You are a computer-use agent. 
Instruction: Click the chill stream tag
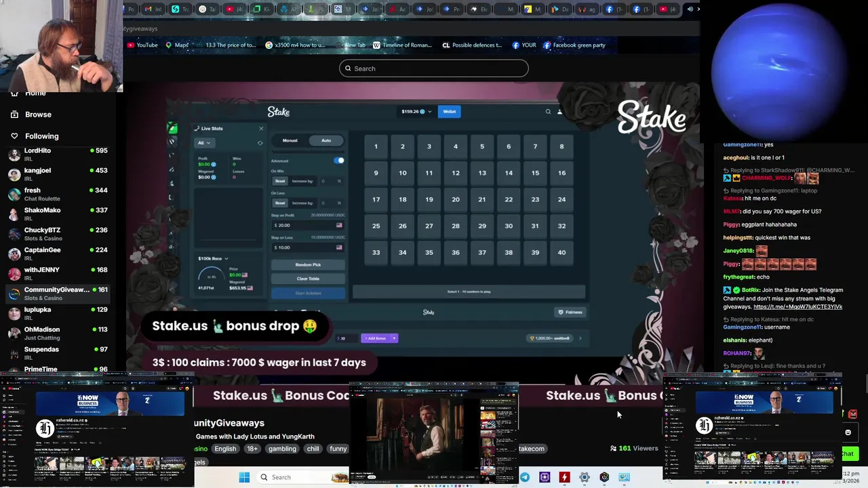[313, 449]
